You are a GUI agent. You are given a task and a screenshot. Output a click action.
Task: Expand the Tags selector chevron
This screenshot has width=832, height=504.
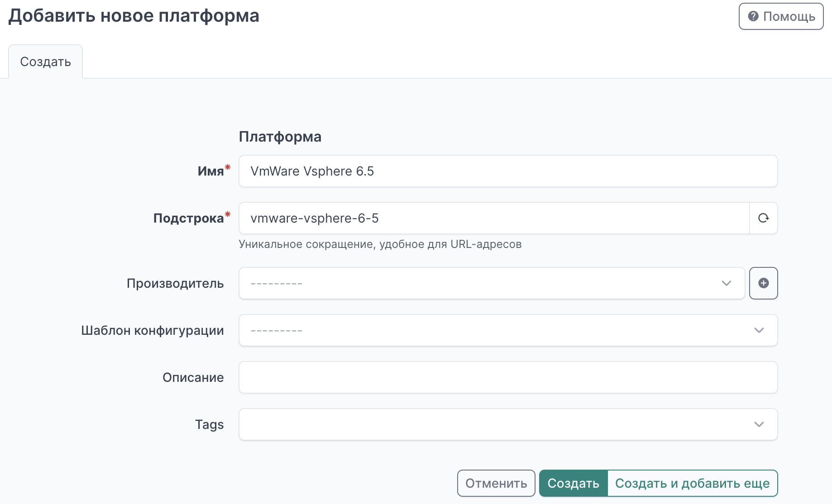[759, 424]
